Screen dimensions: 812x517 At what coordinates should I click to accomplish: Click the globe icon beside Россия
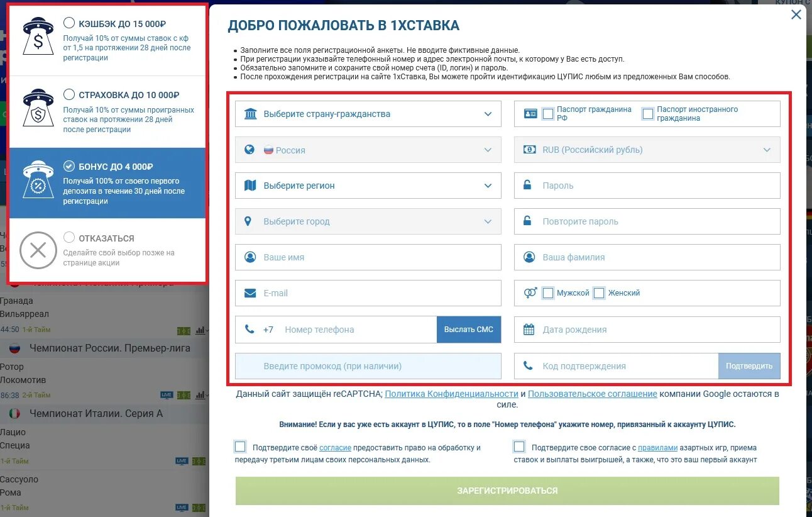(250, 150)
